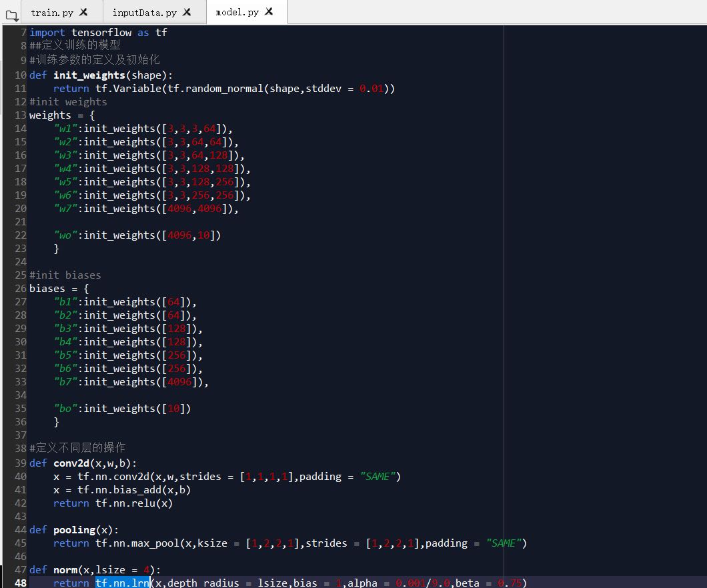Image resolution: width=707 pixels, height=588 pixels.
Task: Close the model.py tab
Action: [x=269, y=11]
